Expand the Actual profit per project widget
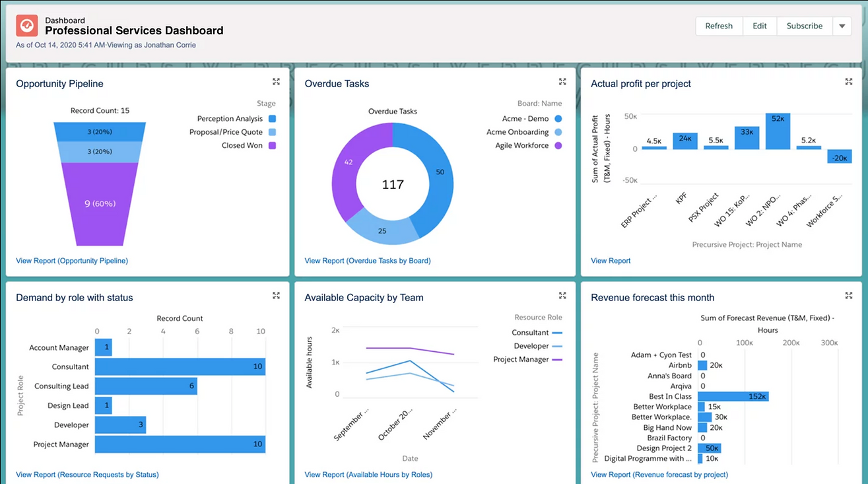 tap(849, 81)
